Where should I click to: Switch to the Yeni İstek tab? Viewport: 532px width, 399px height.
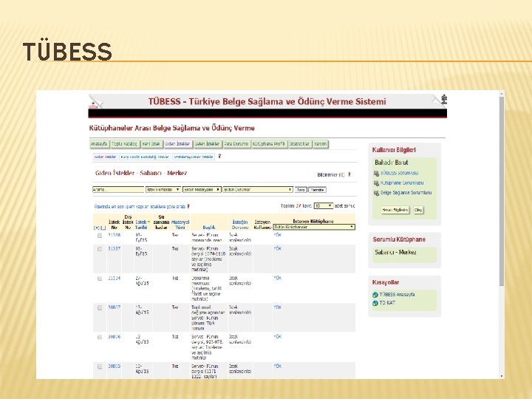pyautogui.click(x=151, y=144)
